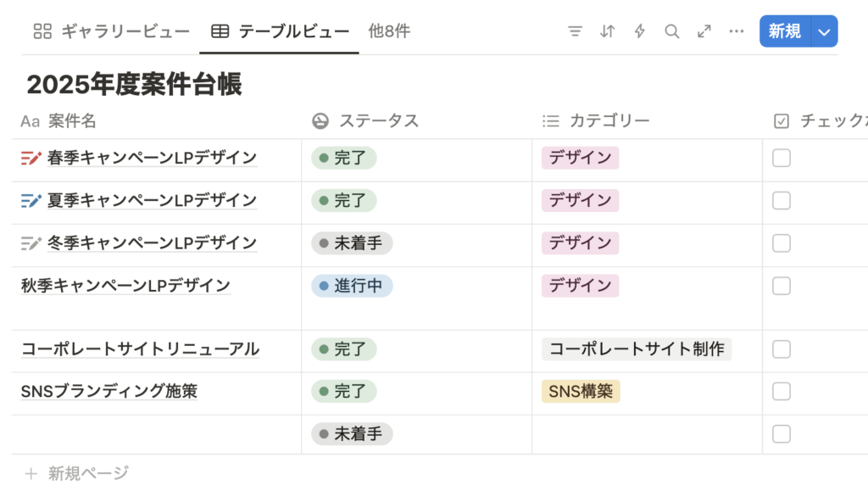868x491 pixels.
Task: Click the filter icon in toolbar
Action: pyautogui.click(x=575, y=31)
